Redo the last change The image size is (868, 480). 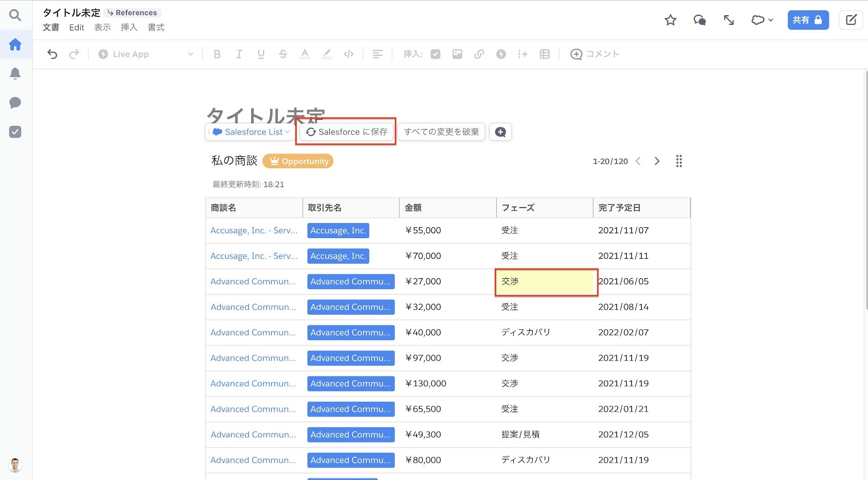point(74,54)
